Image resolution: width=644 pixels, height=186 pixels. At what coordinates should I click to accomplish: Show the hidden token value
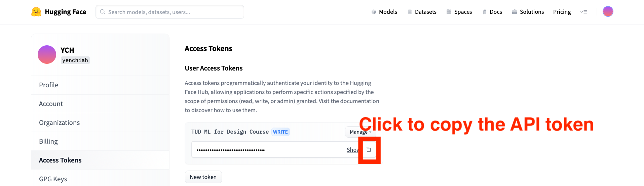(352, 150)
